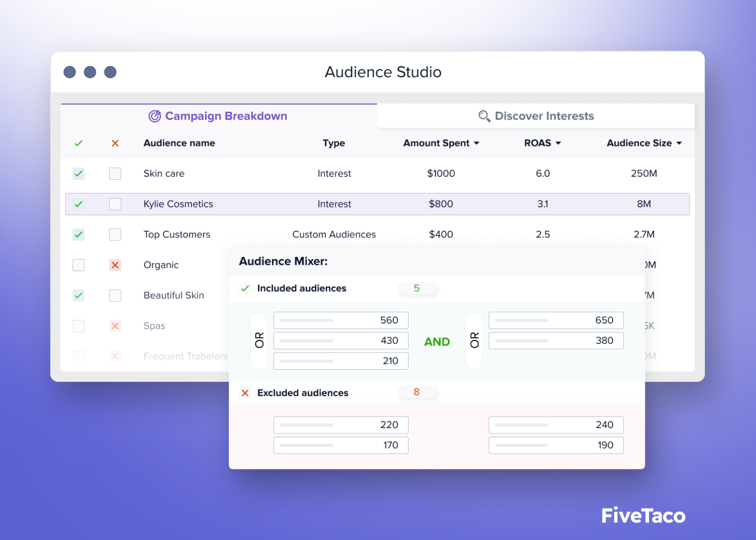The width and height of the screenshot is (756, 540).
Task: Click the Frequent Trabelers audience name
Action: [185, 356]
